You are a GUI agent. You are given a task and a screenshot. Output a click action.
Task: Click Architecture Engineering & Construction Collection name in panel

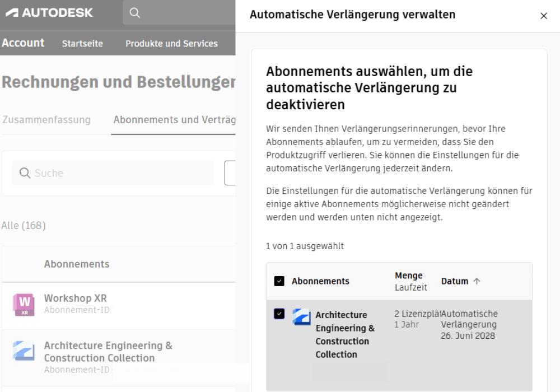click(345, 334)
